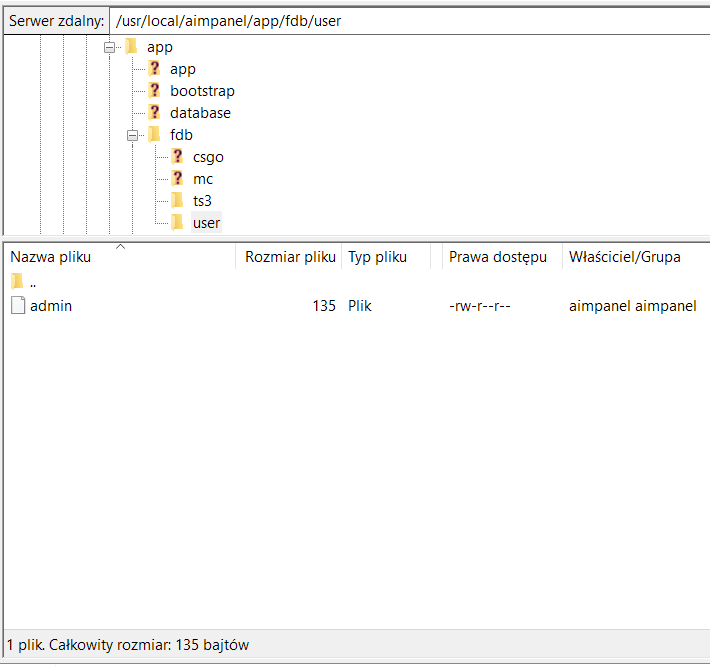The image size is (710, 666).
Task: Sort by Prawa dostępu column
Action: [497, 257]
